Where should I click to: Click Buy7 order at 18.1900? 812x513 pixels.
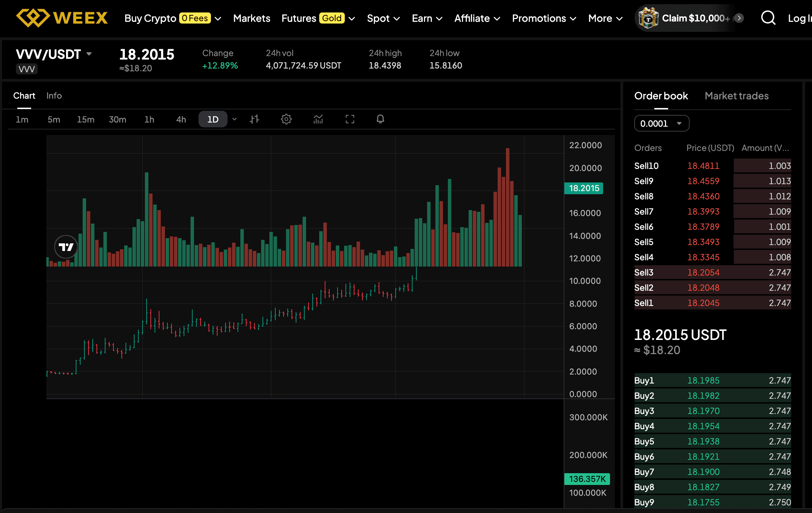point(712,472)
